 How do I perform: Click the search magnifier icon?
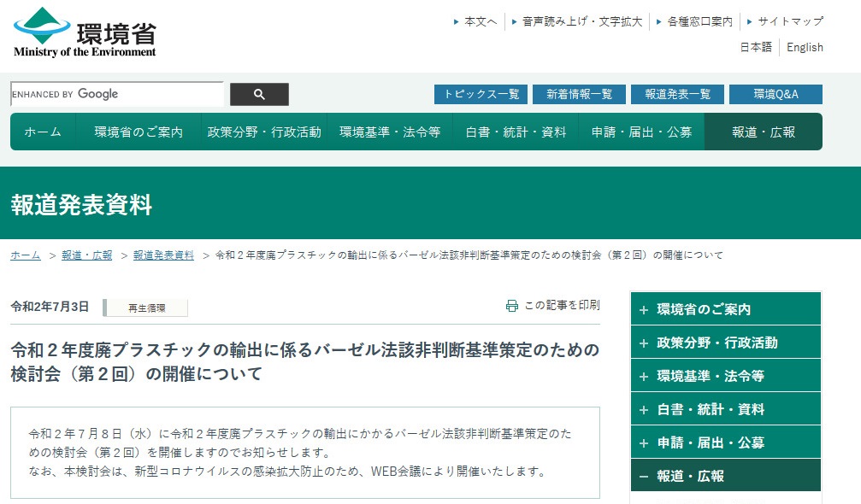pyautogui.click(x=259, y=94)
